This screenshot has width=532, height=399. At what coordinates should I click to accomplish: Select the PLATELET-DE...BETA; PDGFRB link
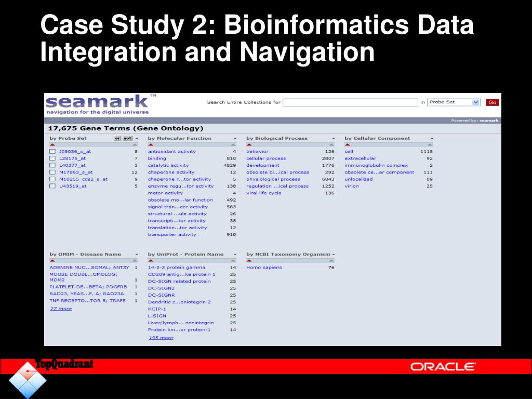(x=88, y=287)
